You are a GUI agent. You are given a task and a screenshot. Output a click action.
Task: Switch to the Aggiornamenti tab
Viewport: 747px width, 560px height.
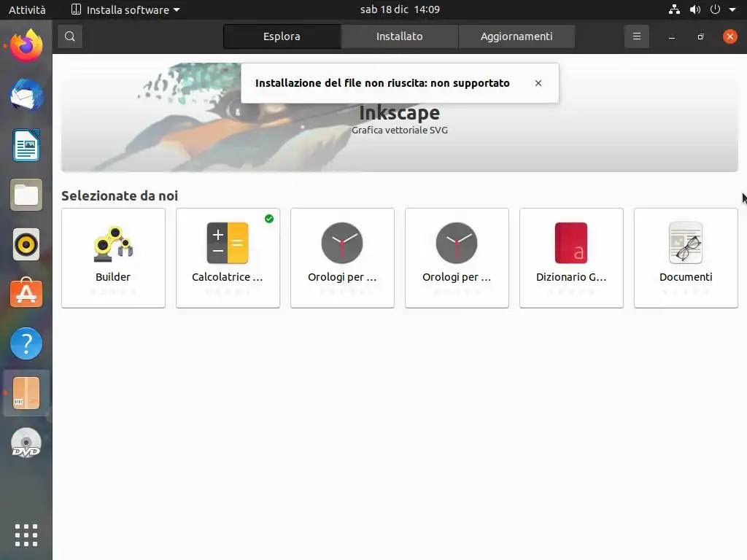pos(516,36)
